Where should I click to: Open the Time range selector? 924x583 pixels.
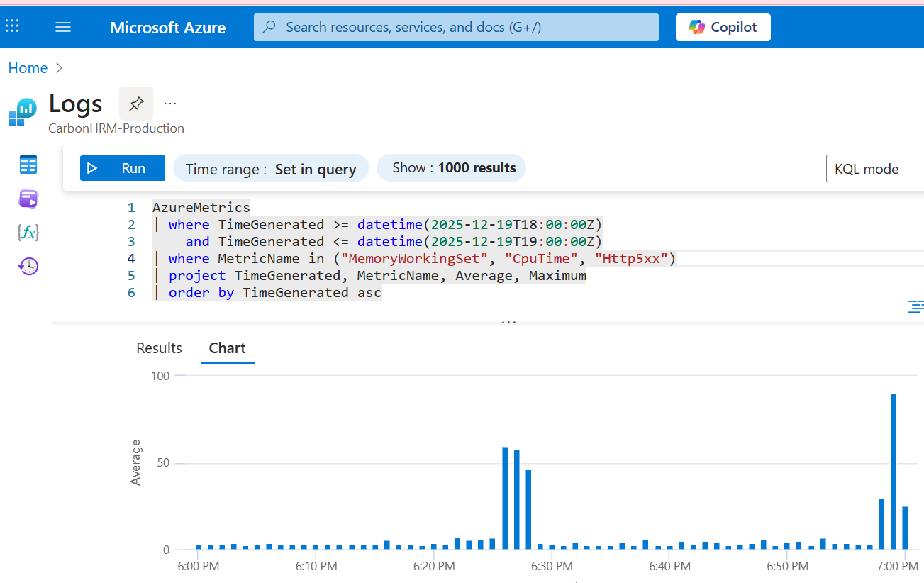pos(271,169)
